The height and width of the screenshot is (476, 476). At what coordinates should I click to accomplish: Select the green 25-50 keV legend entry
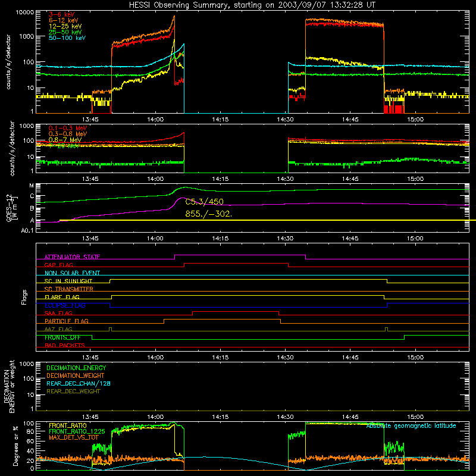coord(65,32)
